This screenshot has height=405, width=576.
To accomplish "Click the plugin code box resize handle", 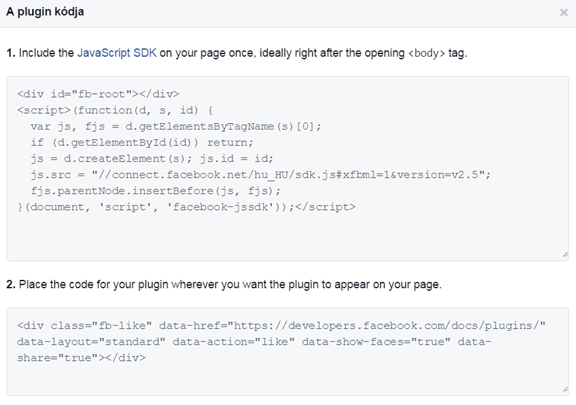I will click(x=565, y=389).
